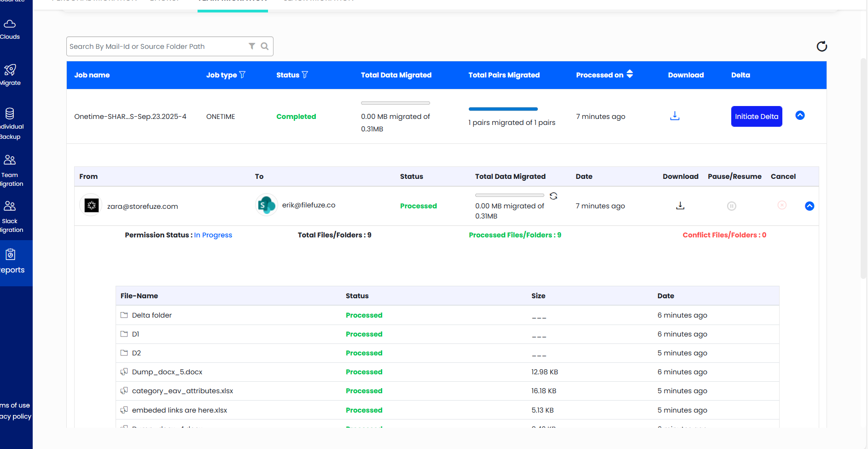Click sync icon beside pair progress bar
This screenshot has width=868, height=449.
tap(553, 196)
